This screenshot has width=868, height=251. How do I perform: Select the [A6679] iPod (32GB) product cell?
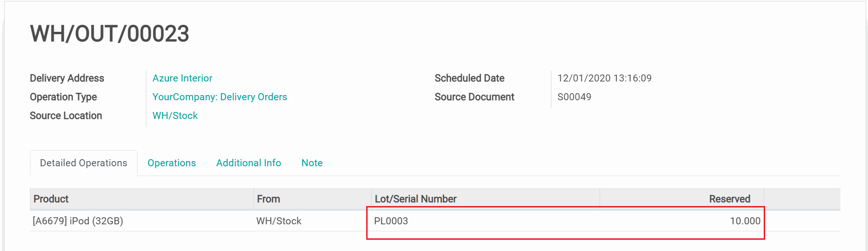pyautogui.click(x=78, y=221)
